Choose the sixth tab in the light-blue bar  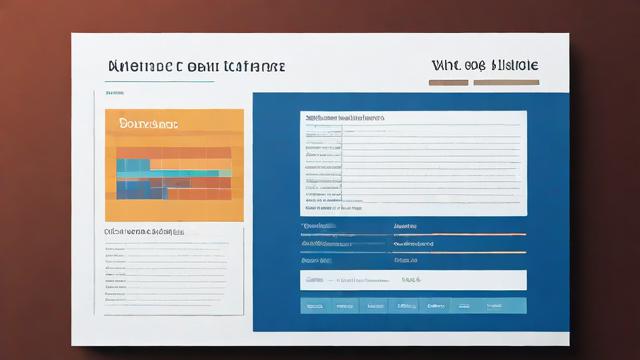[x=464, y=306]
